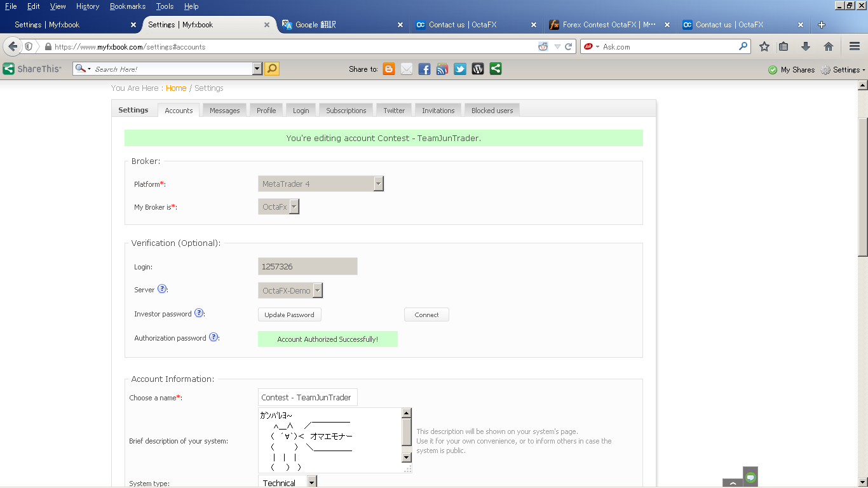Share to Blogger icon

[x=389, y=69]
